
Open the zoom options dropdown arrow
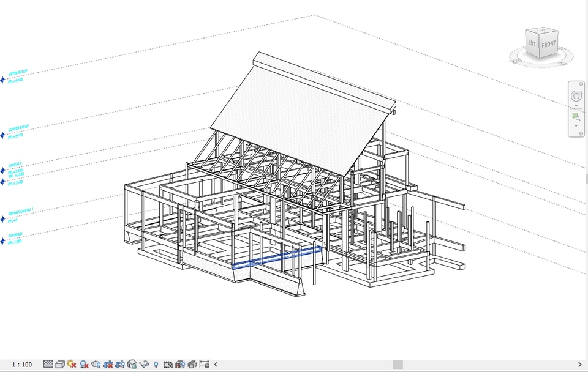[576, 126]
